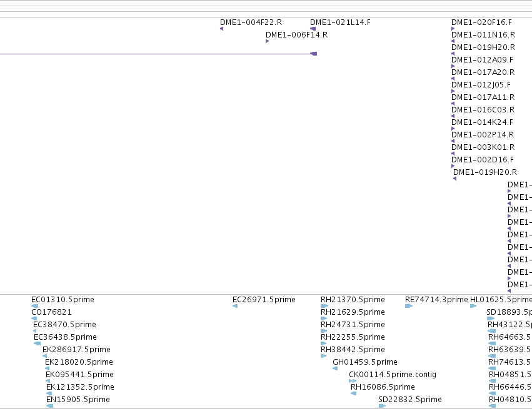Select the CO176821 EST label
The height and width of the screenshot is (409, 532).
(51, 312)
